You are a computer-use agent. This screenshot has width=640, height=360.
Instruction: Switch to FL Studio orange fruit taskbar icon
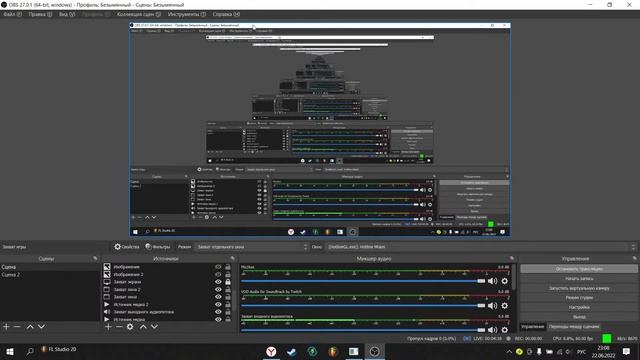click(333, 351)
